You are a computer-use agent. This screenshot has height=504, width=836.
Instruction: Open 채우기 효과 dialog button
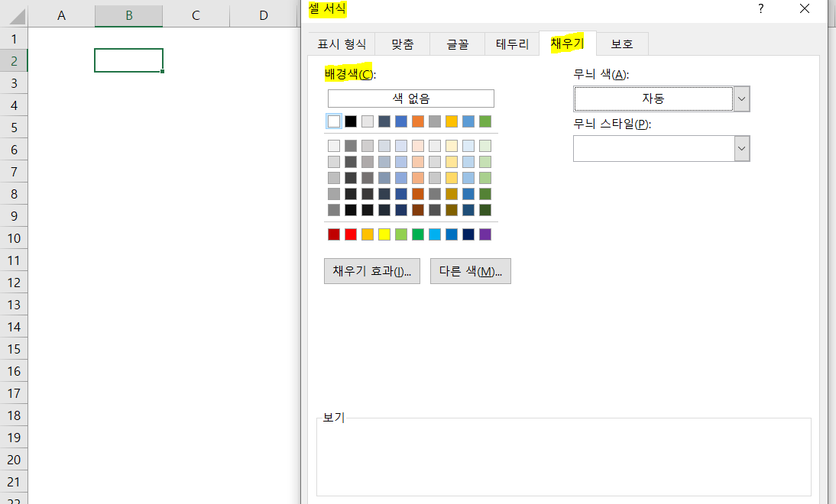(372, 271)
